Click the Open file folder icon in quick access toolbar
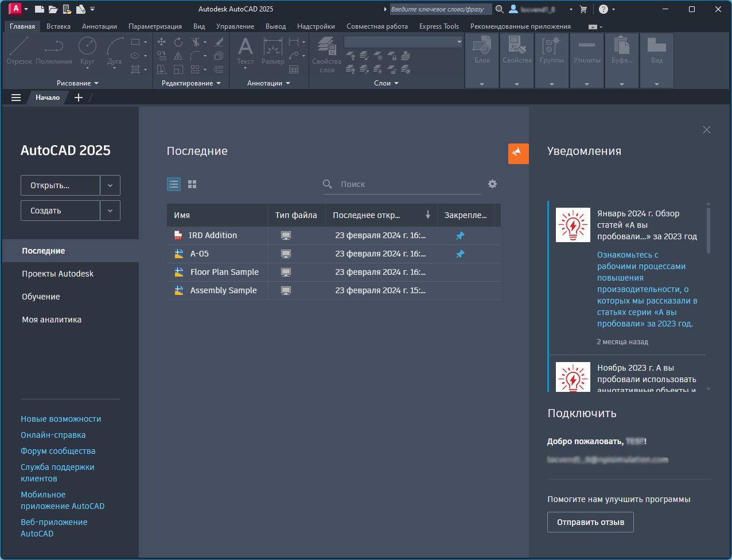This screenshot has height=560, width=732. pyautogui.click(x=53, y=9)
